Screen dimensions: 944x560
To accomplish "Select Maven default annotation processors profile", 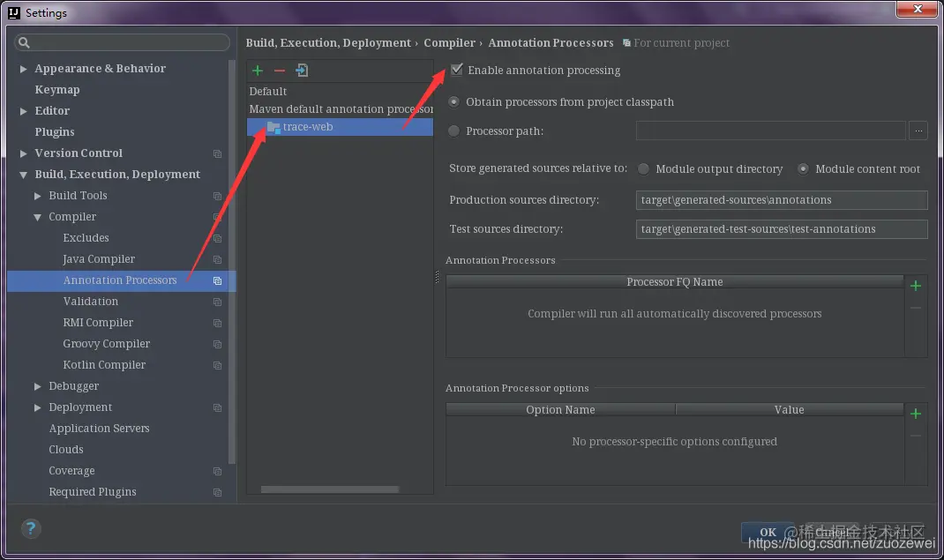I will [340, 108].
